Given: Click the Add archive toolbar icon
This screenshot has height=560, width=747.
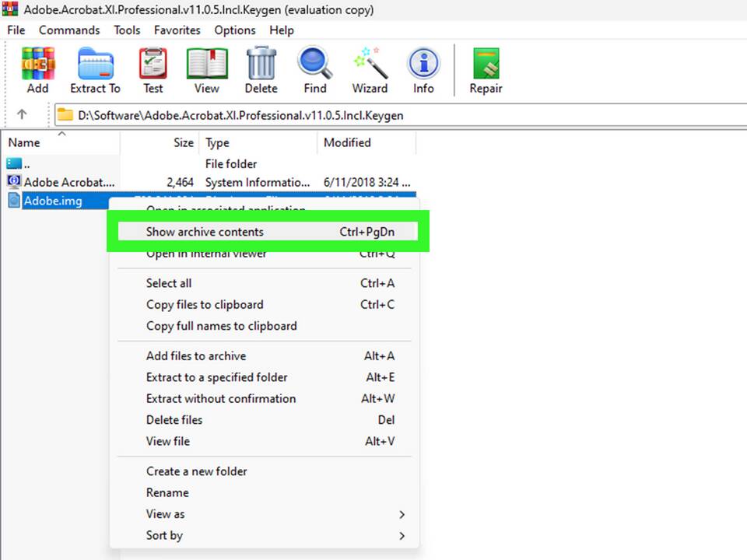Looking at the screenshot, I should point(37,70).
